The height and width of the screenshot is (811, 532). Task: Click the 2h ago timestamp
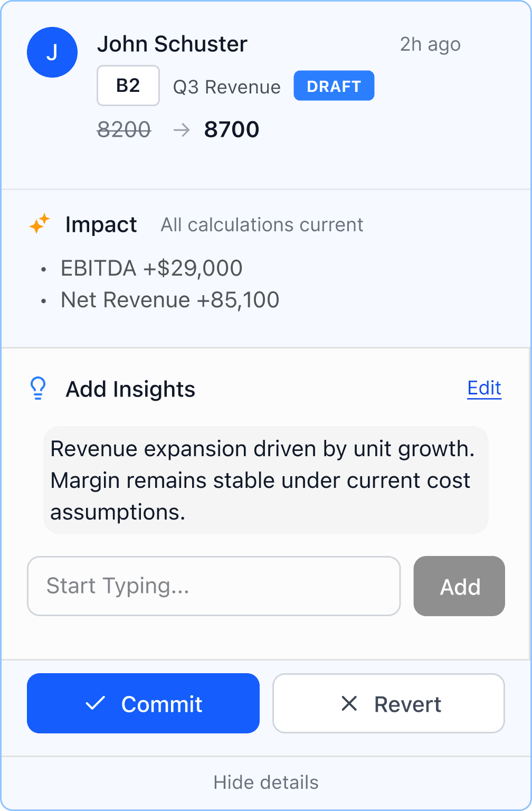coord(430,45)
